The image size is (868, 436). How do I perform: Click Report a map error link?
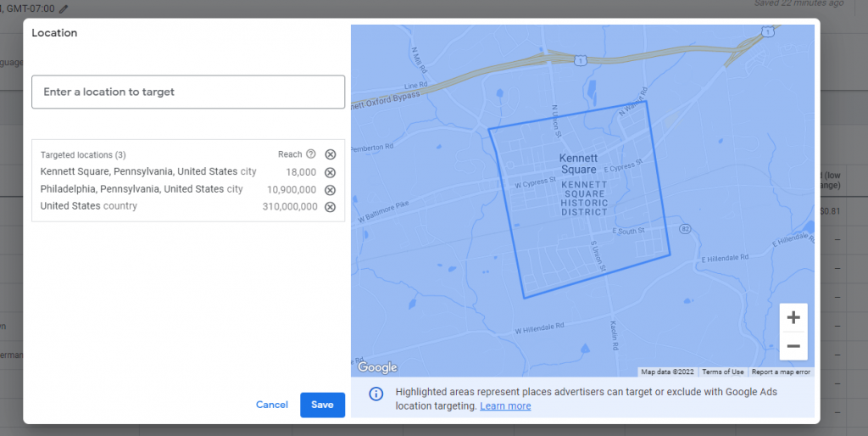tap(781, 372)
